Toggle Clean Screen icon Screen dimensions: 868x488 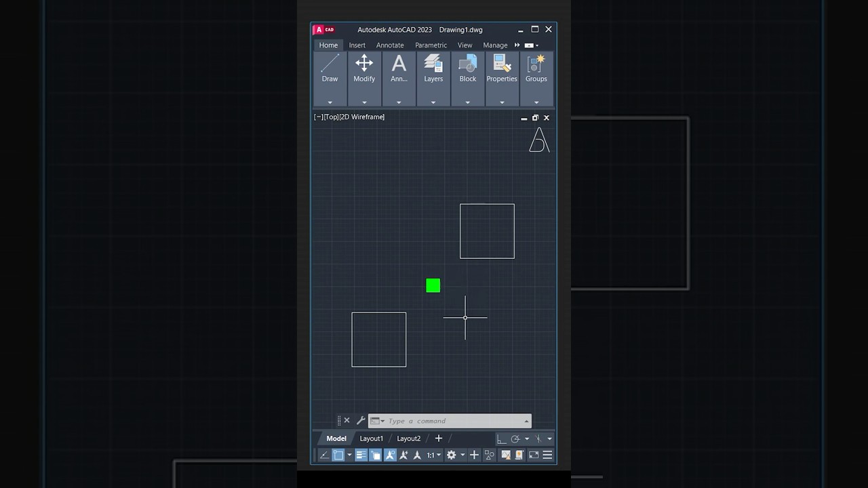click(x=534, y=455)
